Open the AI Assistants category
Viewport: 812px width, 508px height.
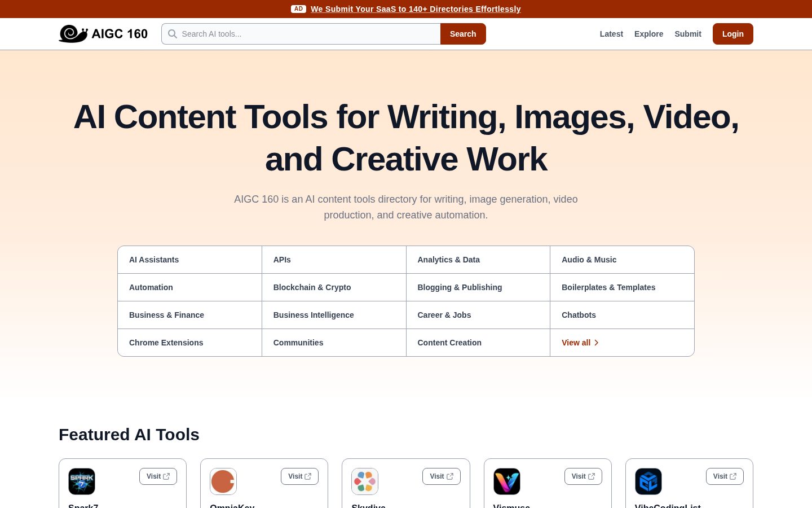(189, 260)
